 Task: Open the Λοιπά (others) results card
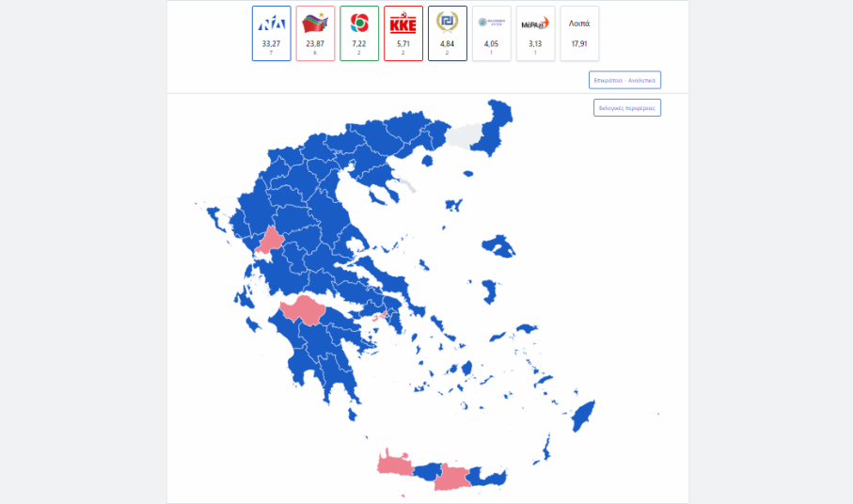point(579,33)
